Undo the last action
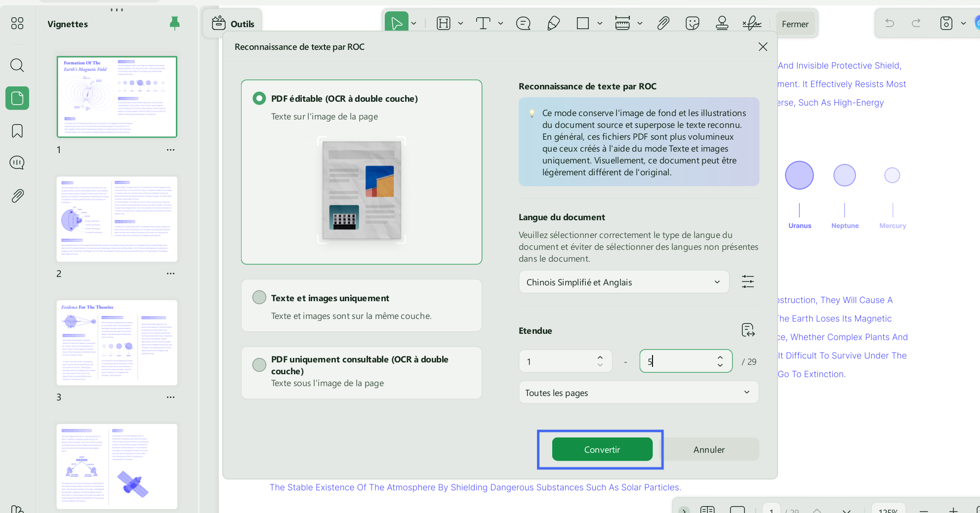This screenshot has height=513, width=980. point(890,23)
